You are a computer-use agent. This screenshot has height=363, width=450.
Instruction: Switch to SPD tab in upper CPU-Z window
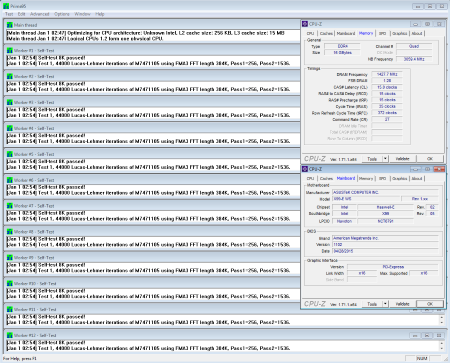[383, 33]
